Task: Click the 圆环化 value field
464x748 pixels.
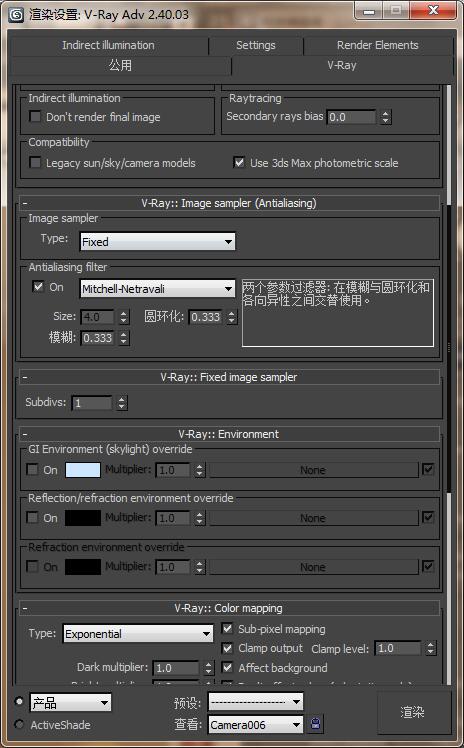Action: click(x=206, y=317)
